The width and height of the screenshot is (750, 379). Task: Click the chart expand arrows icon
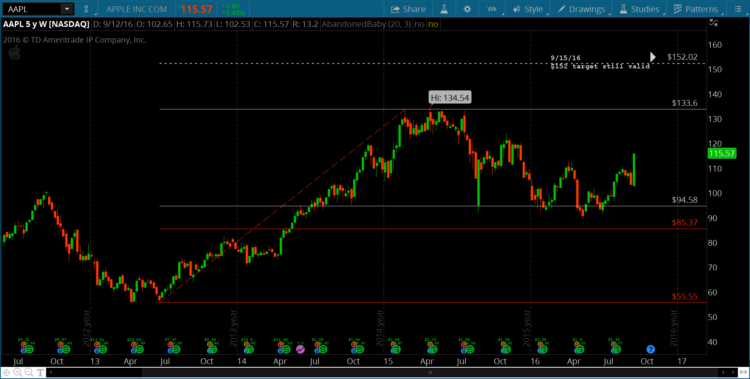coord(713,22)
